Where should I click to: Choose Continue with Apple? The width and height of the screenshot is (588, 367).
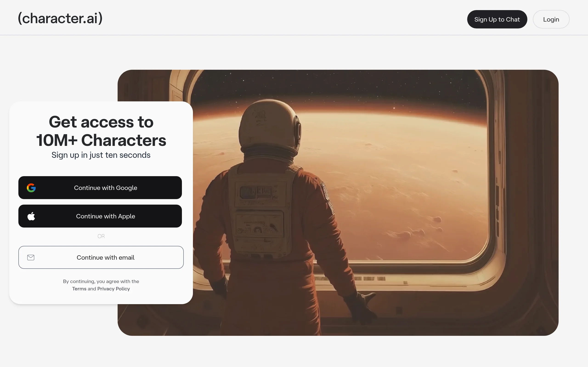pyautogui.click(x=100, y=216)
